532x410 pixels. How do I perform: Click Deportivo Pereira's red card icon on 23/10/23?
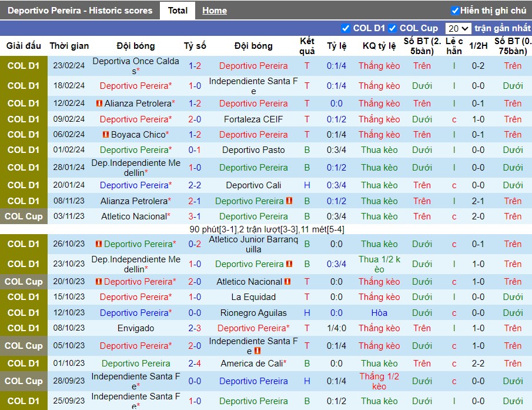pyautogui.click(x=289, y=264)
